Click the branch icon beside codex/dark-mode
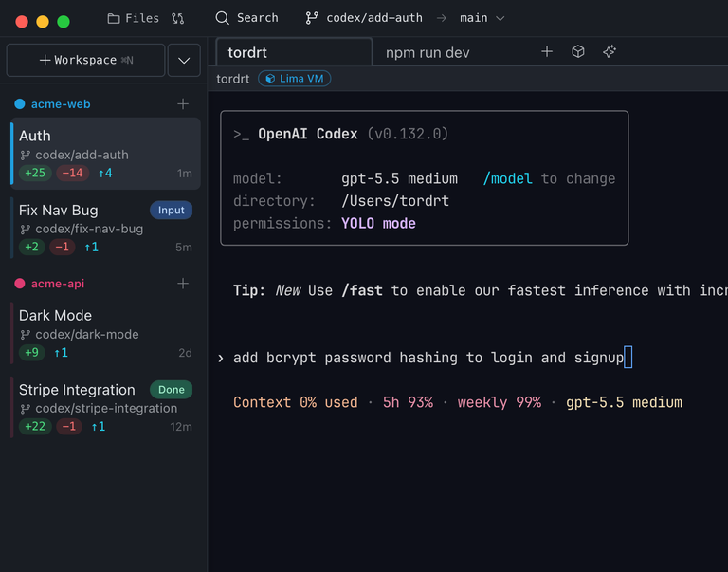The image size is (728, 572). 25,335
